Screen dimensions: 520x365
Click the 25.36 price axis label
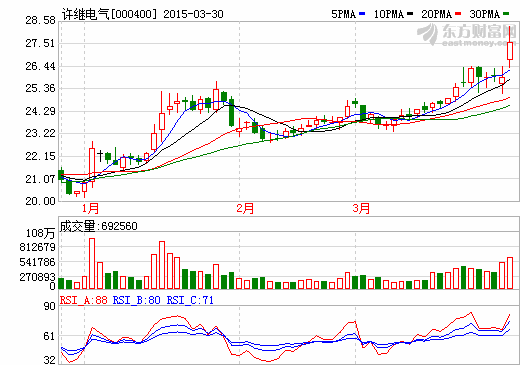40,88
